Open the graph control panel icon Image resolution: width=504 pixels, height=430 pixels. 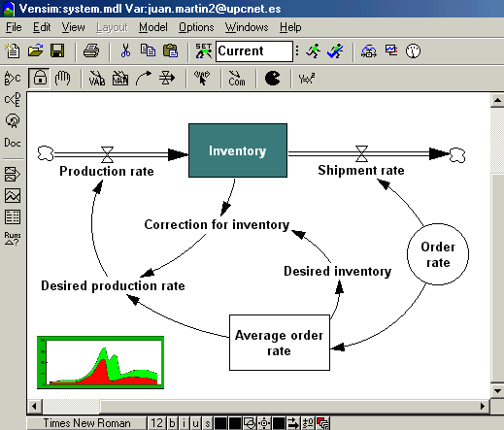click(x=391, y=51)
